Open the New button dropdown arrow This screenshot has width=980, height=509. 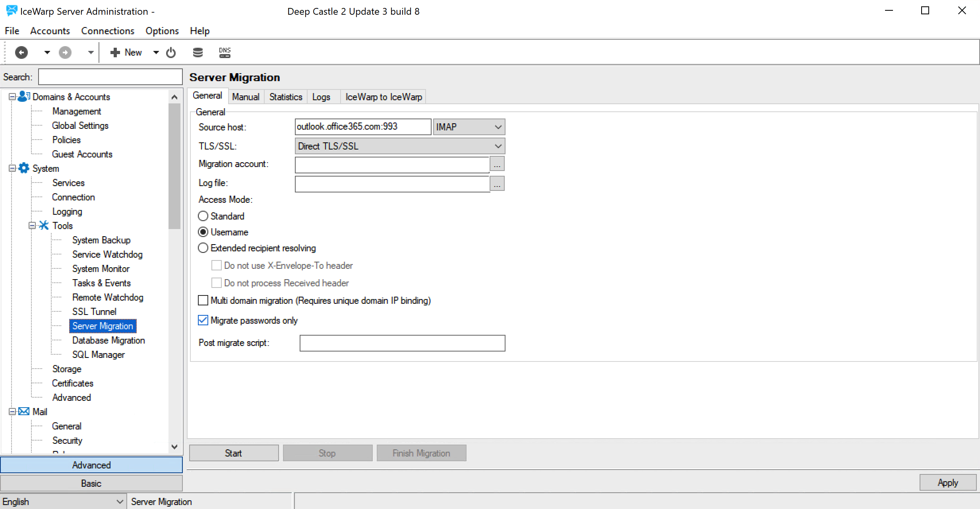click(156, 52)
